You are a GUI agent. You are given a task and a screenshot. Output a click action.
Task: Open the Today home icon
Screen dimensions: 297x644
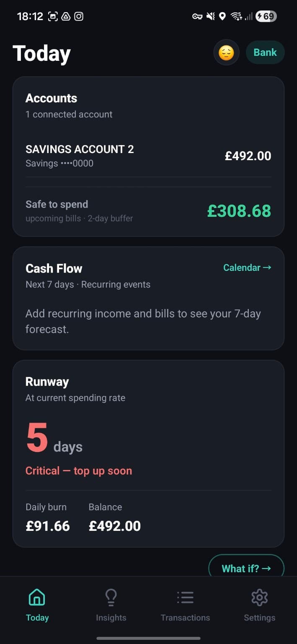click(x=37, y=597)
